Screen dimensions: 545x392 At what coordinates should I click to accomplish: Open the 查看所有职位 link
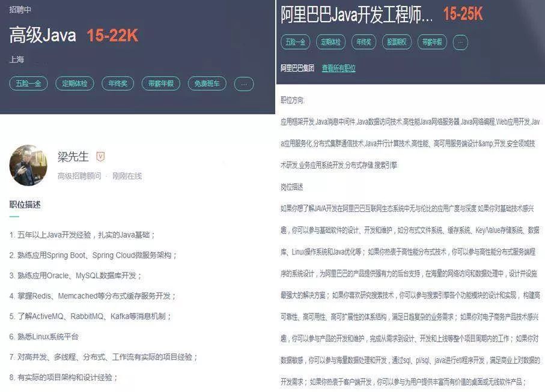click(338, 68)
